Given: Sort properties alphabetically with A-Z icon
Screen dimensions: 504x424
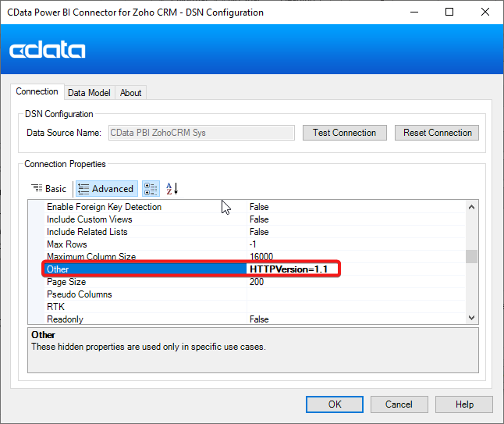Looking at the screenshot, I should pyautogui.click(x=172, y=189).
